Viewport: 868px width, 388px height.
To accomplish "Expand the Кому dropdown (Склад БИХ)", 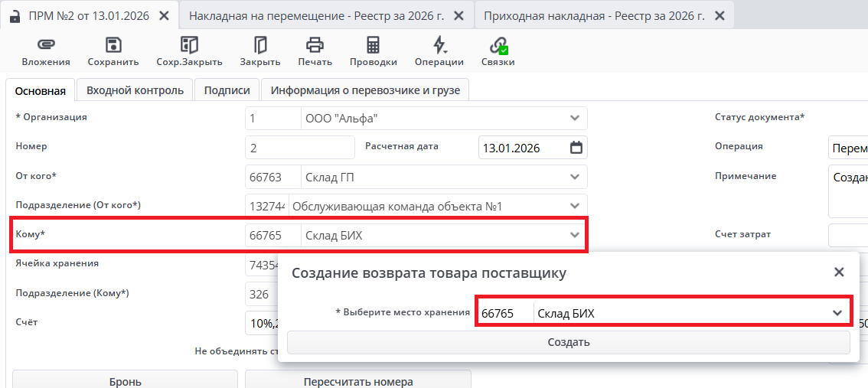I will pyautogui.click(x=575, y=235).
